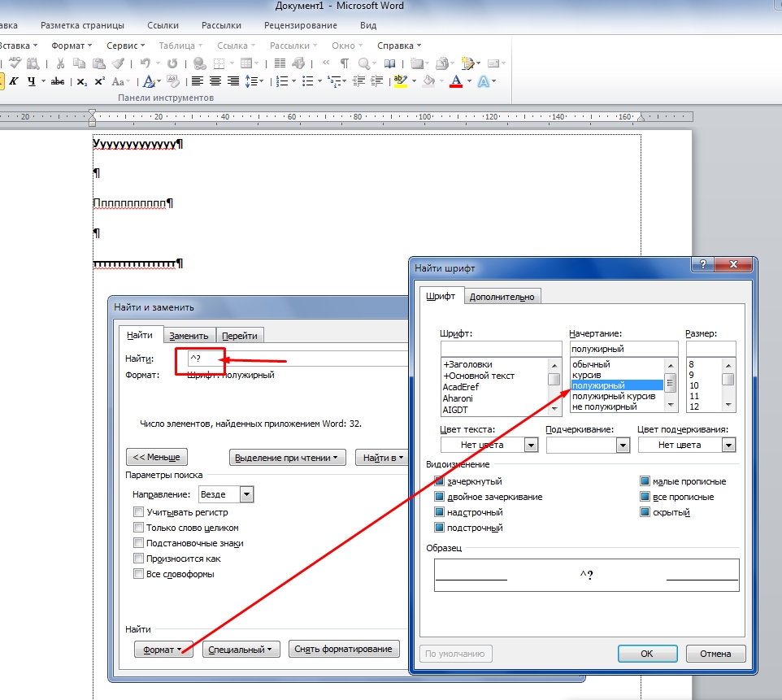Click the text highlight color icon
The image size is (782, 700).
click(401, 80)
